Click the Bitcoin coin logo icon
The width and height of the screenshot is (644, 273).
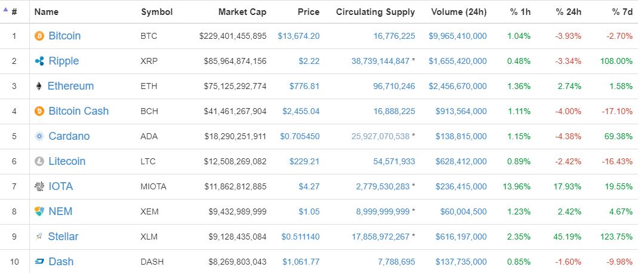pos(39,36)
